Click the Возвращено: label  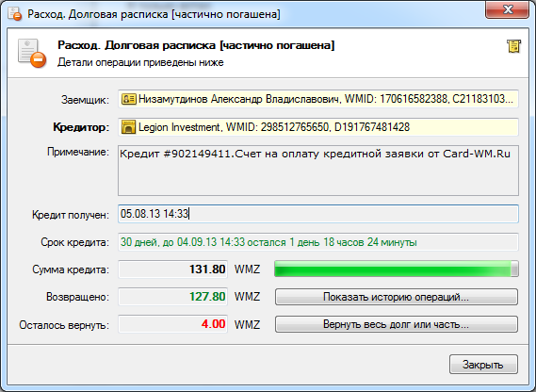77,297
